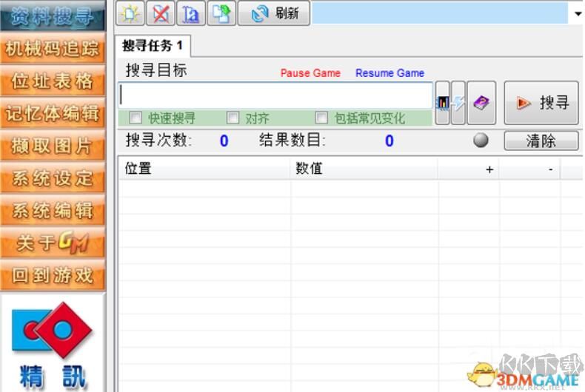This screenshot has height=392, width=585.
Task: Focus the 搜寻目标 search input box
Action: click(x=275, y=95)
